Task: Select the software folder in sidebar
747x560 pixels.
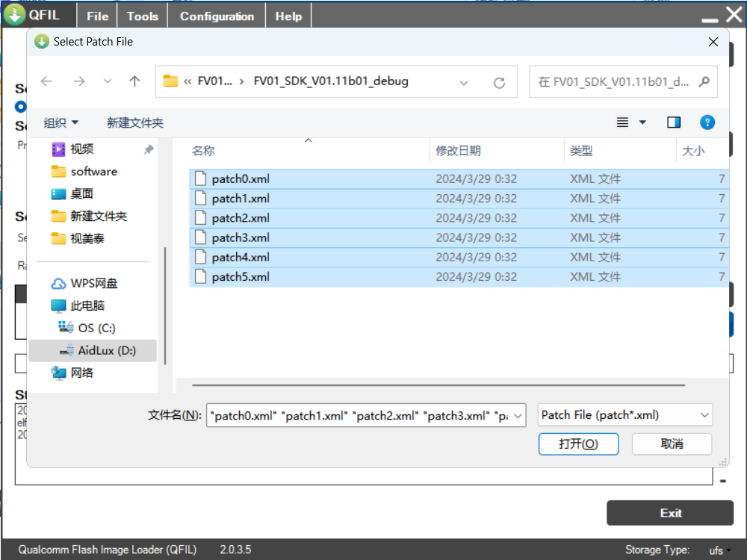Action: [93, 172]
